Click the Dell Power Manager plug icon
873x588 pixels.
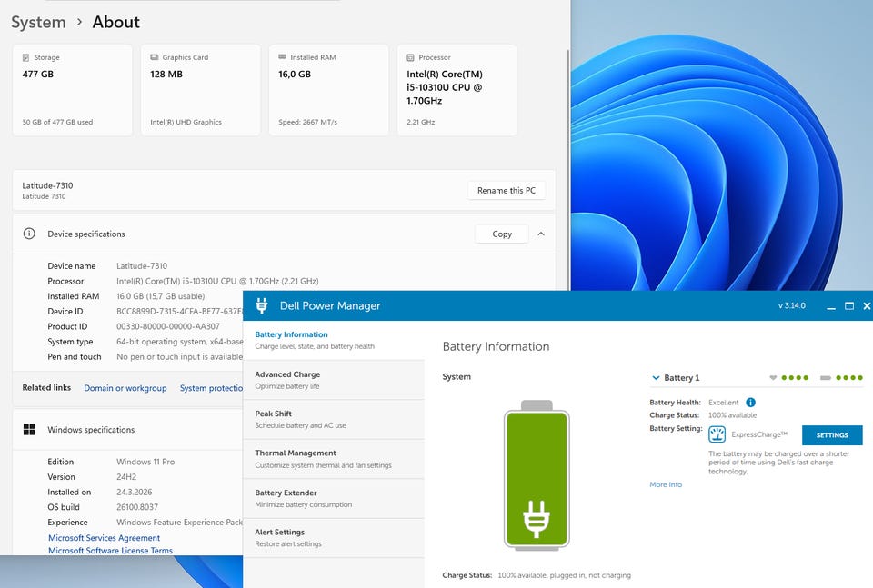tap(262, 305)
